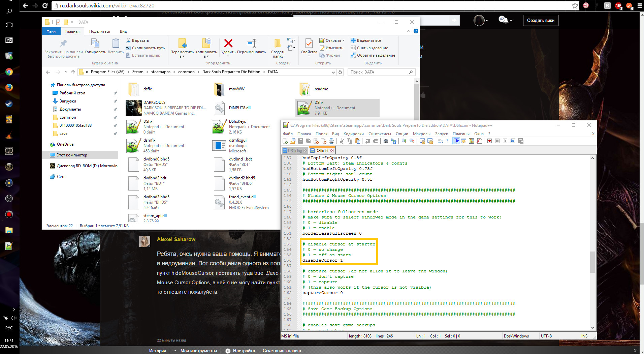Open the Вид ribbon tab in Explorer
Image resolution: width=644 pixels, height=354 pixels.
123,31
